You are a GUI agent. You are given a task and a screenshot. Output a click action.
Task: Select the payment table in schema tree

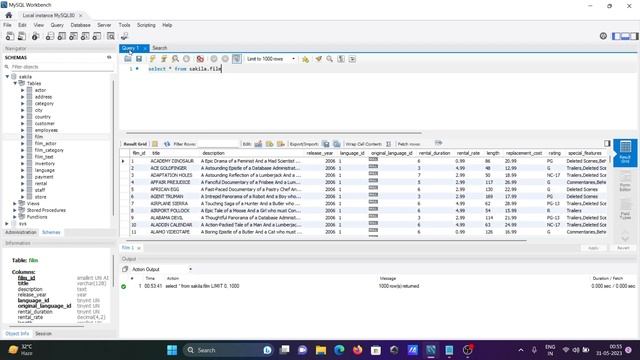point(44,177)
